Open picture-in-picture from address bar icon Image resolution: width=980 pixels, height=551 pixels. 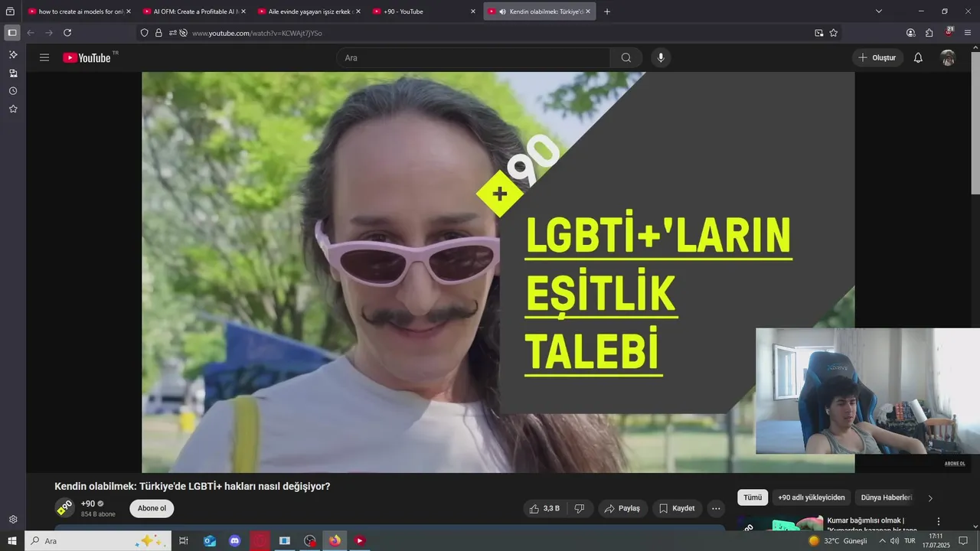[x=819, y=33]
